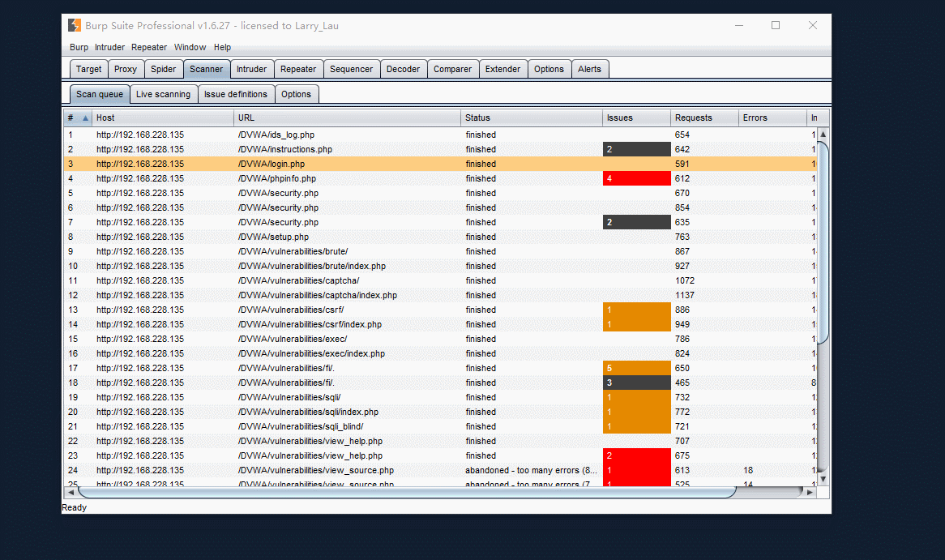Image resolution: width=945 pixels, height=560 pixels.
Task: Click the dark issues cell in row 7
Action: 636,222
